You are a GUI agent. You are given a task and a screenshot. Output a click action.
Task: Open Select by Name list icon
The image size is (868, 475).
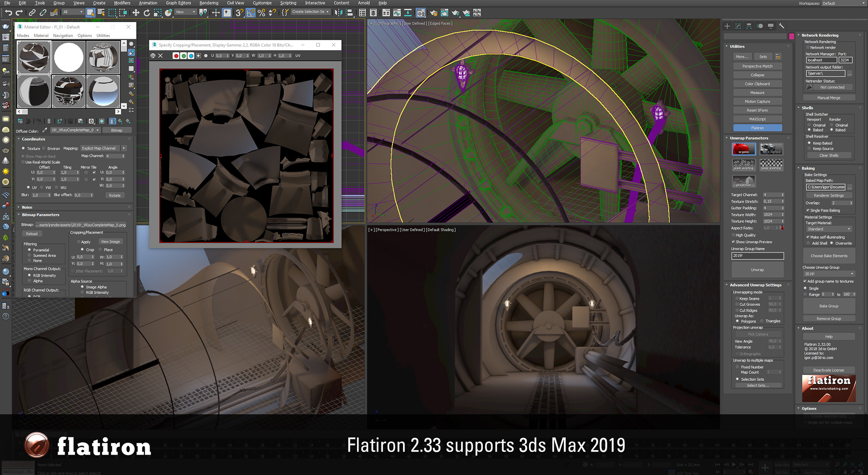pos(101,13)
